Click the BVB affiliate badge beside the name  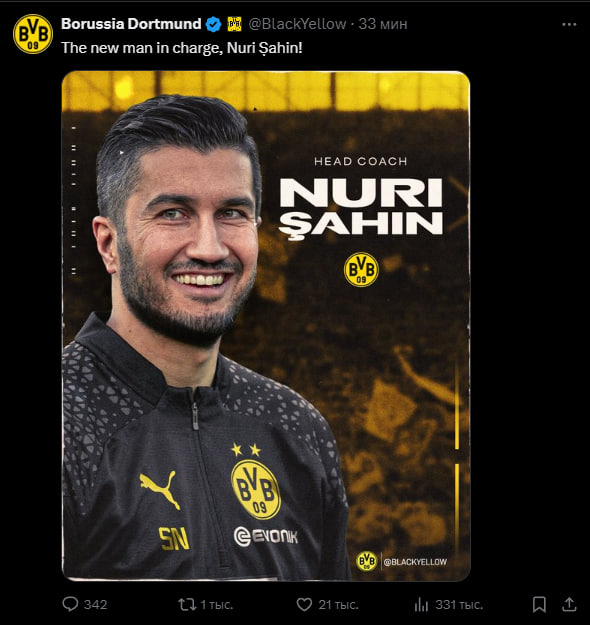[234, 24]
